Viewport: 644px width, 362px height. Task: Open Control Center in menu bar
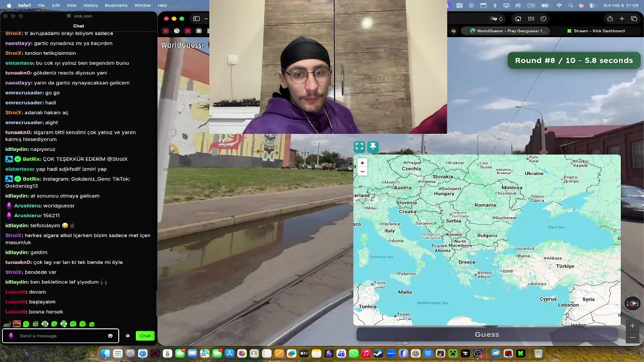pyautogui.click(x=593, y=5)
